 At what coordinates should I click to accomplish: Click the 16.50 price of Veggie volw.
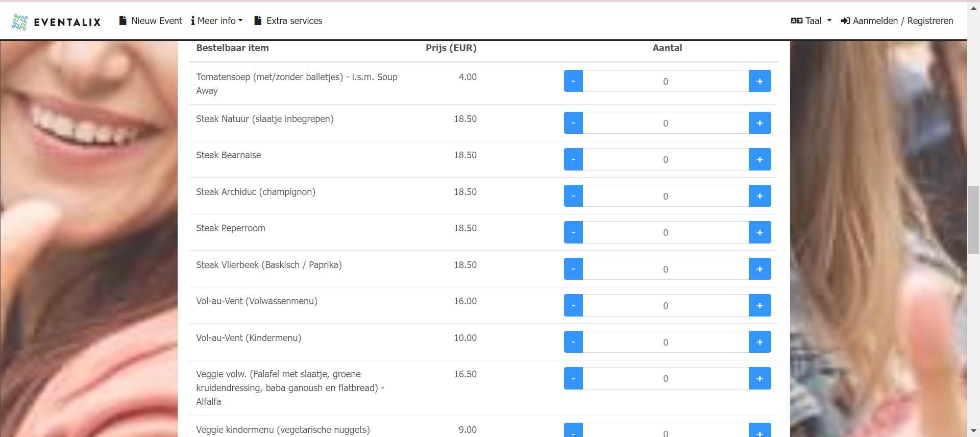pyautogui.click(x=465, y=374)
